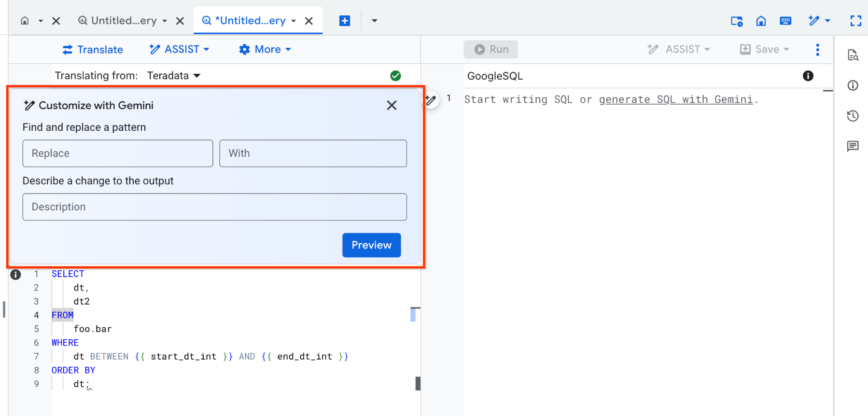Close the Customize with Gemini panel
The image size is (868, 416).
point(392,105)
